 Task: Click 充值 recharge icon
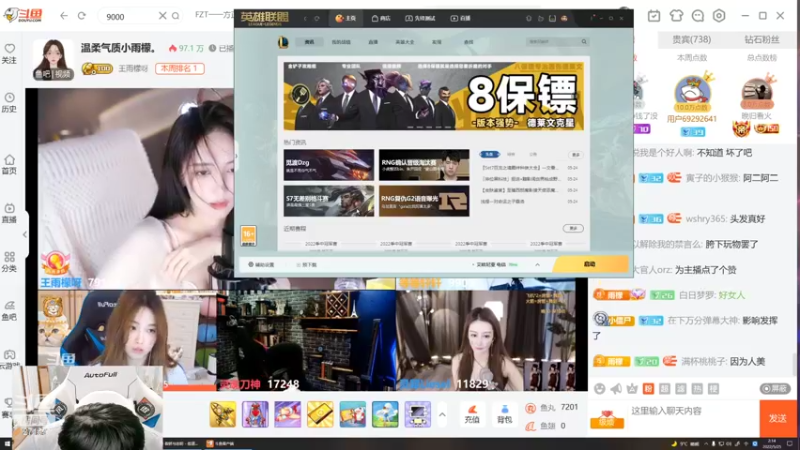(472, 414)
